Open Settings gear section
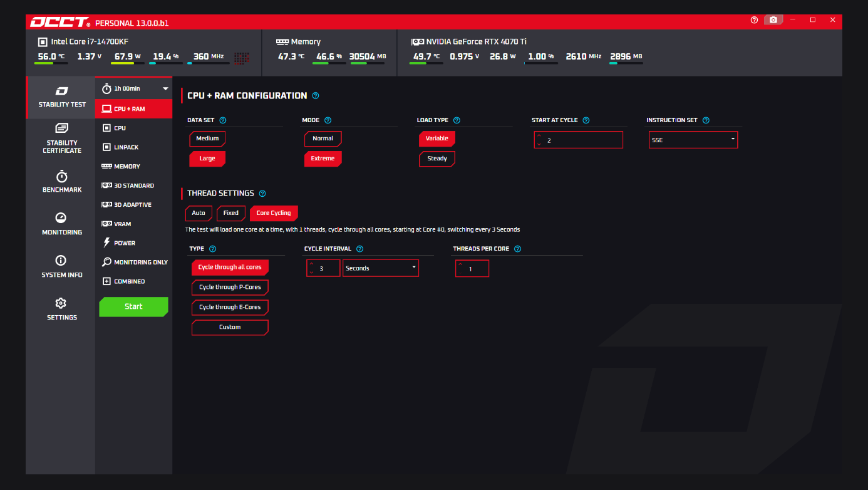This screenshot has width=868, height=490. click(61, 309)
